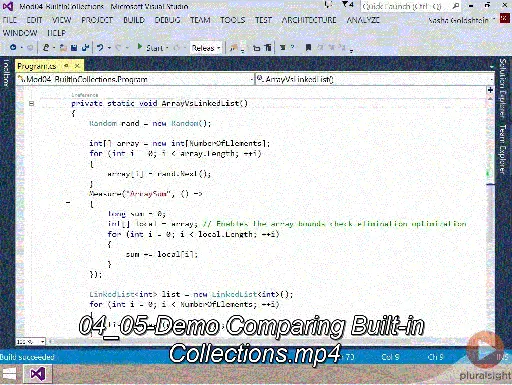Open the TEAM menu

pos(200,20)
